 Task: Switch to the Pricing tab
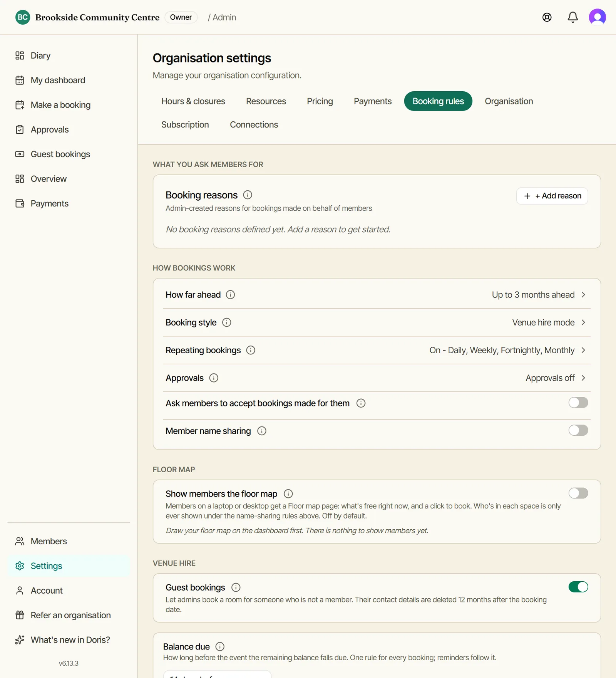coord(320,101)
